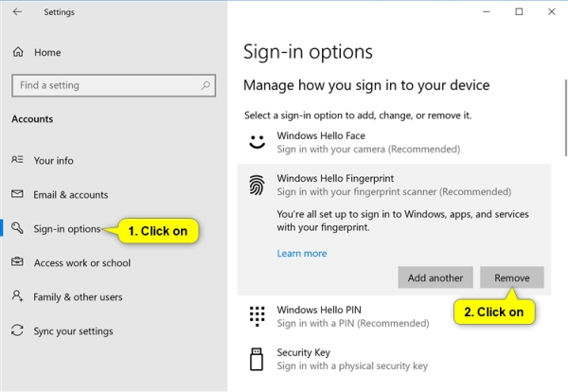Click the Sign-in options key icon

(17, 228)
